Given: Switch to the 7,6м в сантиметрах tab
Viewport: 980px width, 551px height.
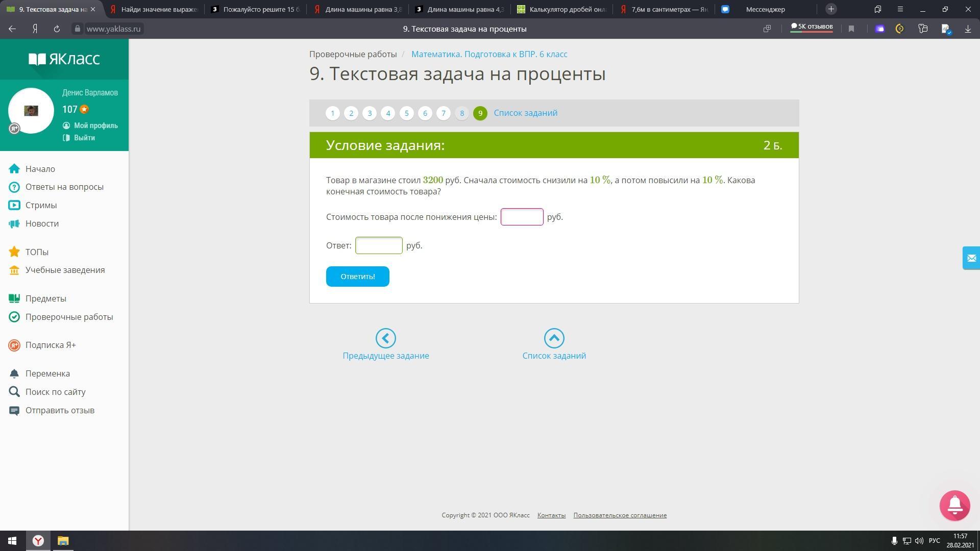Looking at the screenshot, I should 664,9.
